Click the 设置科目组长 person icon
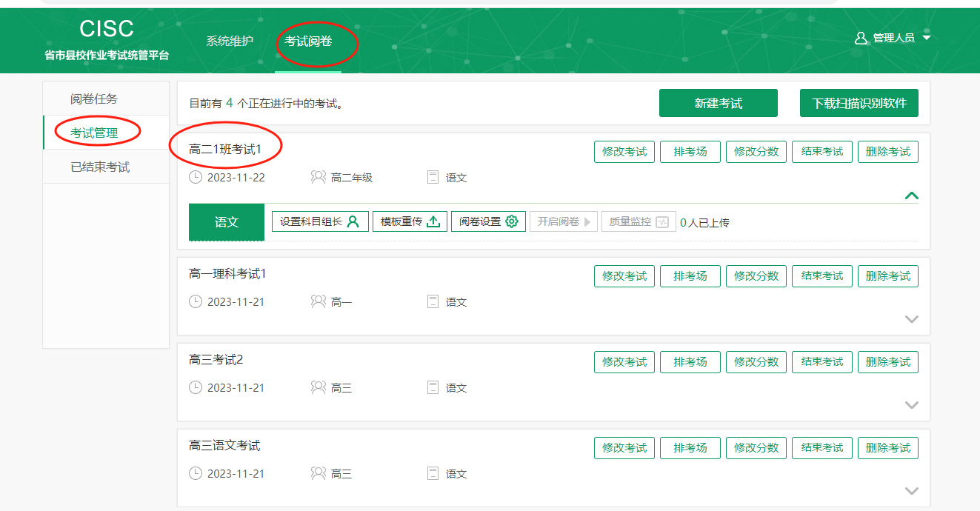 tap(353, 221)
